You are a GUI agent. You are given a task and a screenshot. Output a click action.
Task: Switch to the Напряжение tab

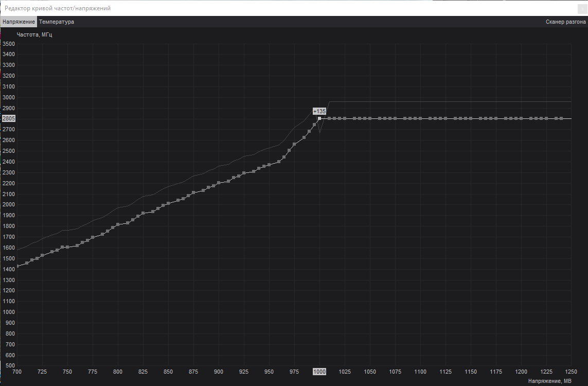click(x=19, y=22)
